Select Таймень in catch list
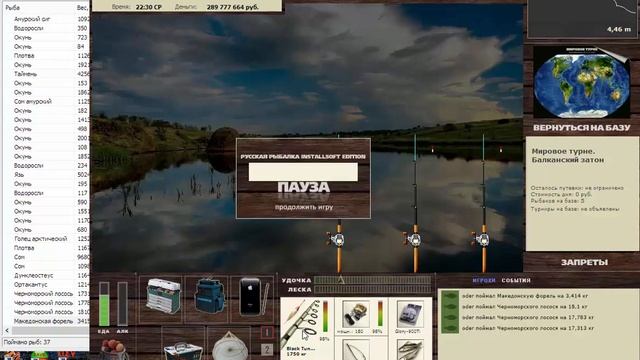This screenshot has height=360, width=640. (25, 74)
